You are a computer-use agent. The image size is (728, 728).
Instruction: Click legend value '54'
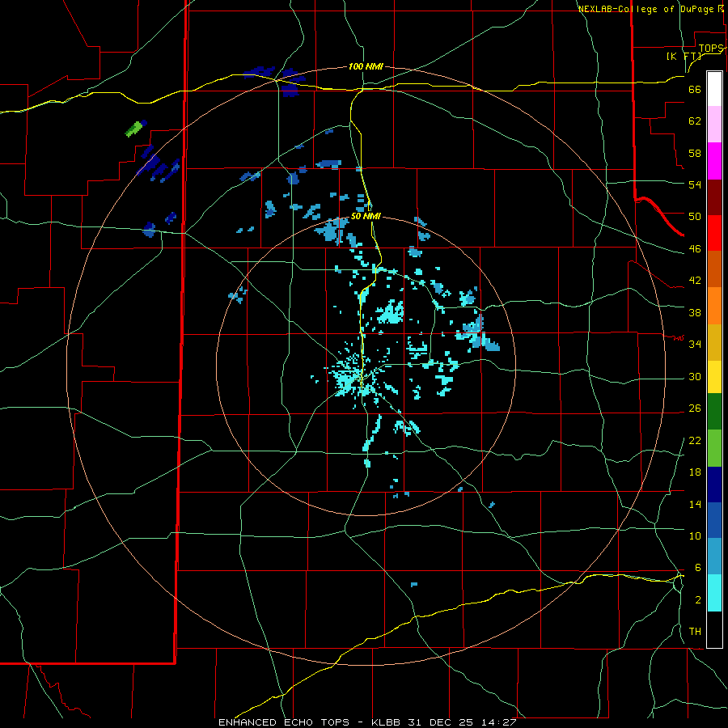pos(695,184)
